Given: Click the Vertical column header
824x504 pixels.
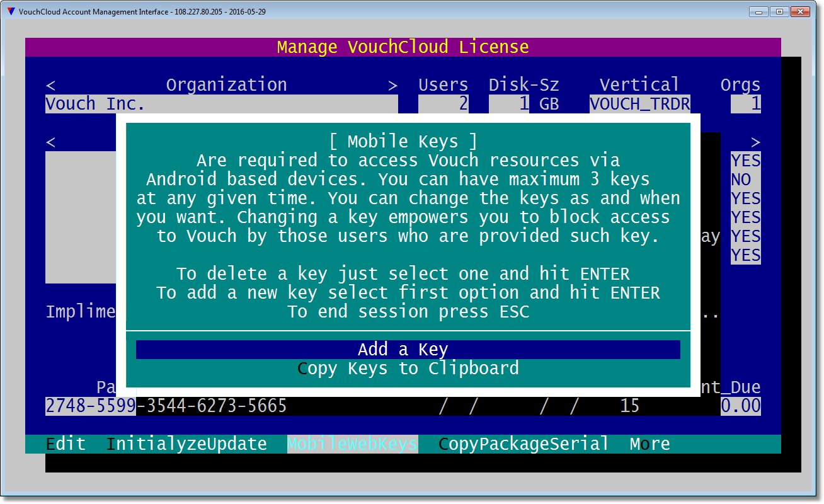Looking at the screenshot, I should coord(639,85).
